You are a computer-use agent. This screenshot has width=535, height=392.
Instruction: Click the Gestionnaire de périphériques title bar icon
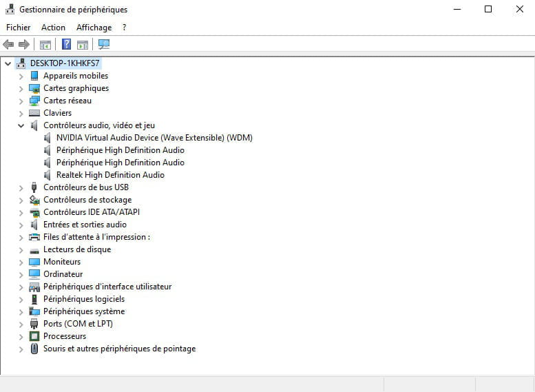[x=10, y=9]
